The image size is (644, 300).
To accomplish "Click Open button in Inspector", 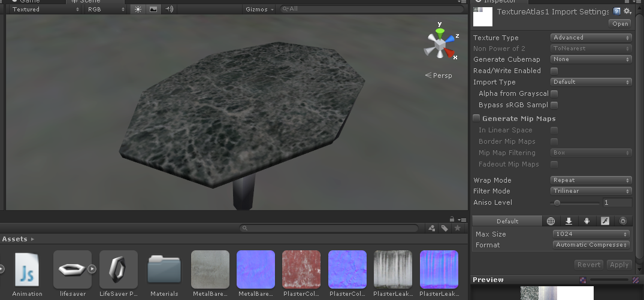I will (620, 24).
